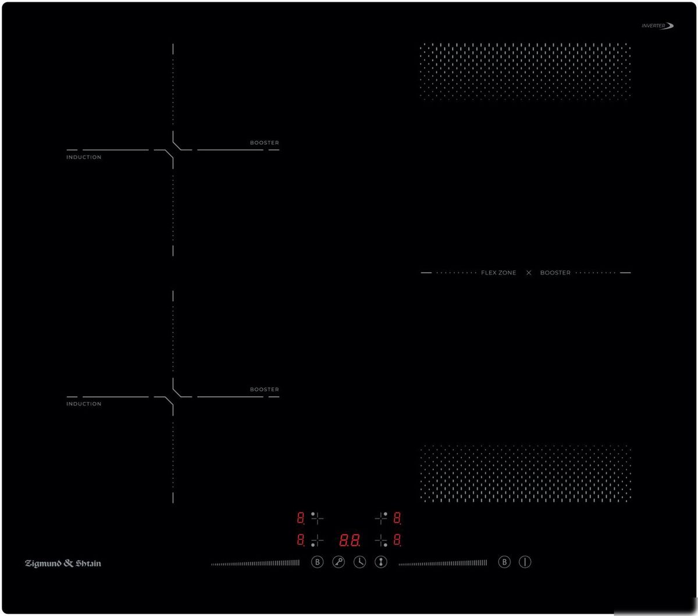
Task: Select the rear-left zone selector icon
Action: [317, 517]
